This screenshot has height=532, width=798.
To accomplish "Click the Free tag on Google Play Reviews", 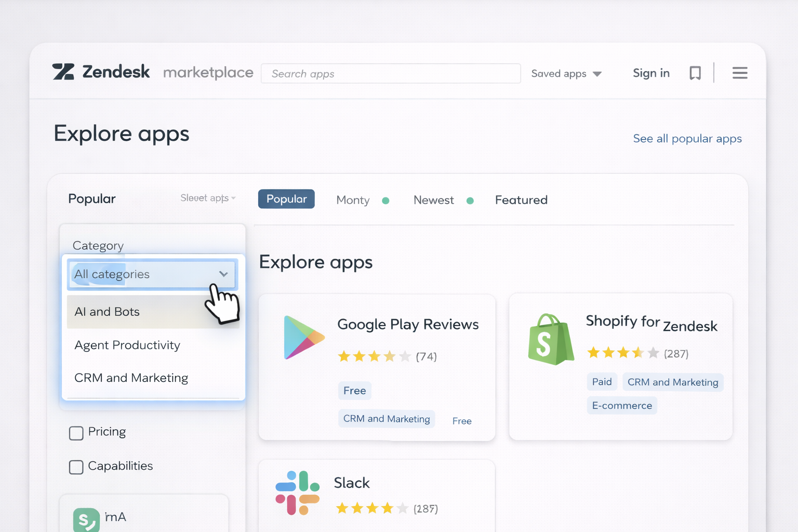I will 354,391.
